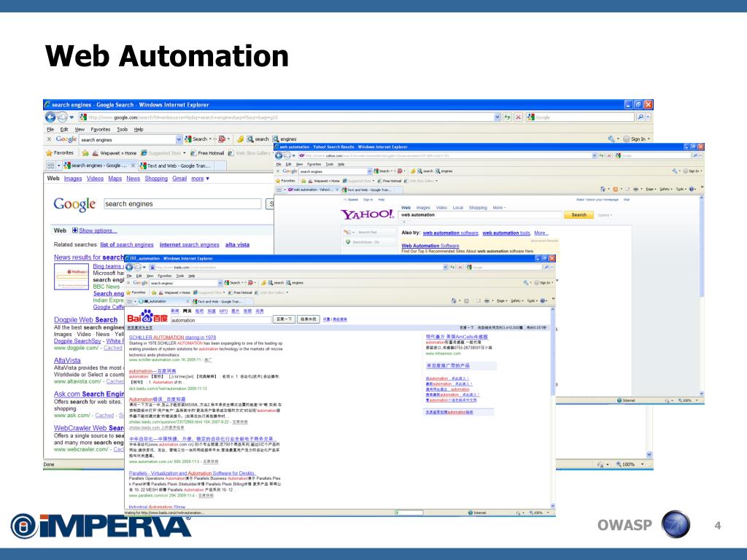Click the highlighter icon on the Google toolbar

coord(240,139)
